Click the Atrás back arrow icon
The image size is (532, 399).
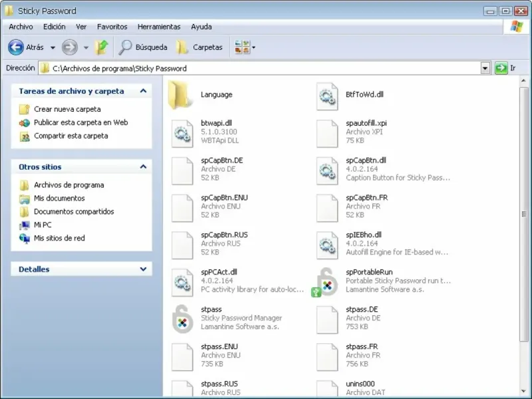point(16,47)
